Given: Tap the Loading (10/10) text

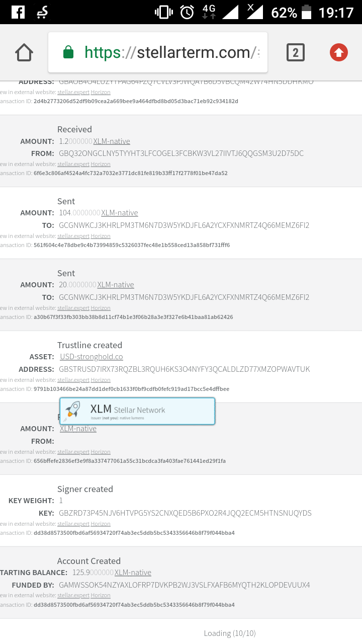Looking at the screenshot, I should [230, 633].
